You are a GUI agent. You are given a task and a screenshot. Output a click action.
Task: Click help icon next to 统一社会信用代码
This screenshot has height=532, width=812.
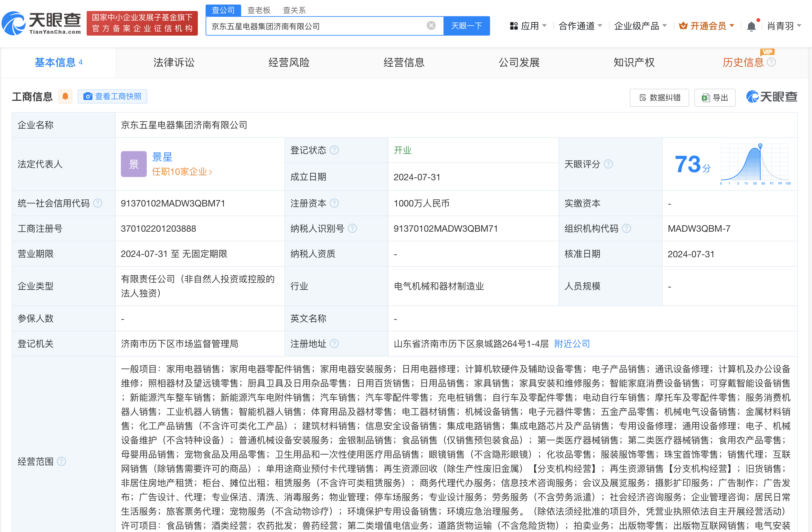tap(98, 204)
